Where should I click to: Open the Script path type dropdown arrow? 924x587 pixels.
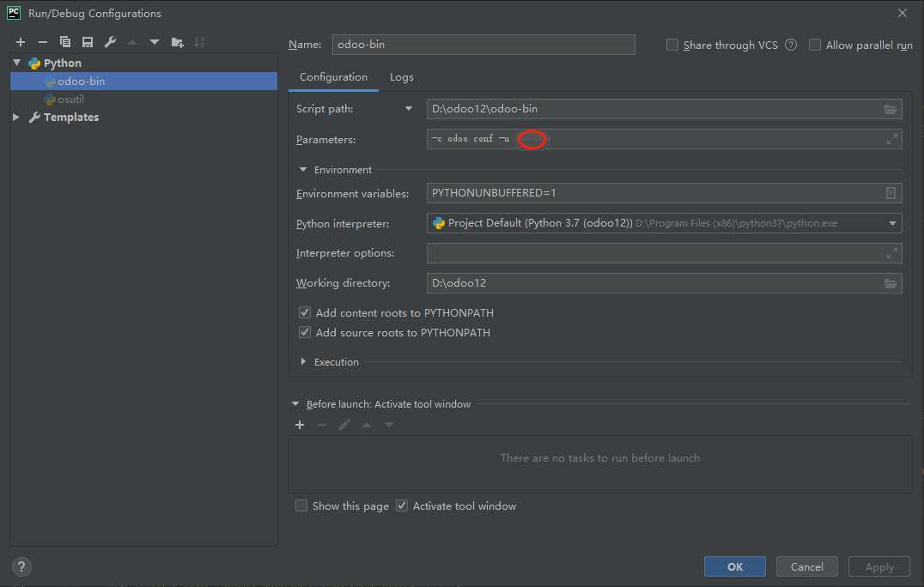click(x=409, y=109)
